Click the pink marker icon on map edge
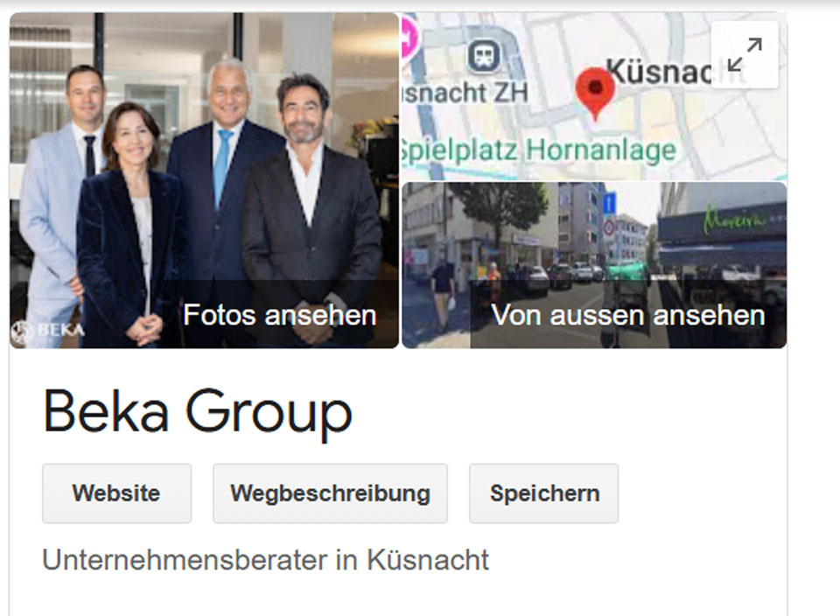This screenshot has width=840, height=616. [x=409, y=38]
